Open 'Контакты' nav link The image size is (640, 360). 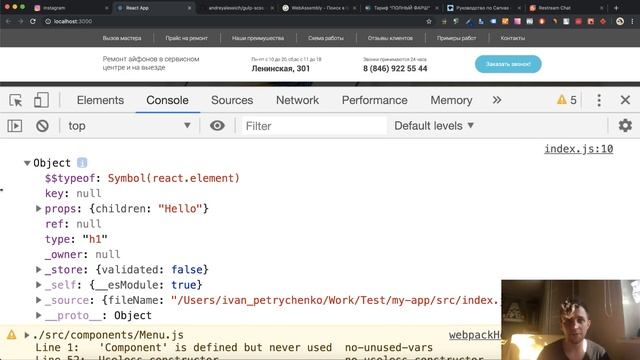coord(513,38)
